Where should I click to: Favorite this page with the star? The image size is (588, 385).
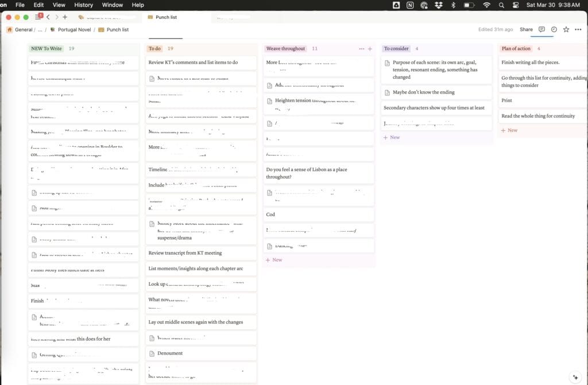[x=566, y=29]
